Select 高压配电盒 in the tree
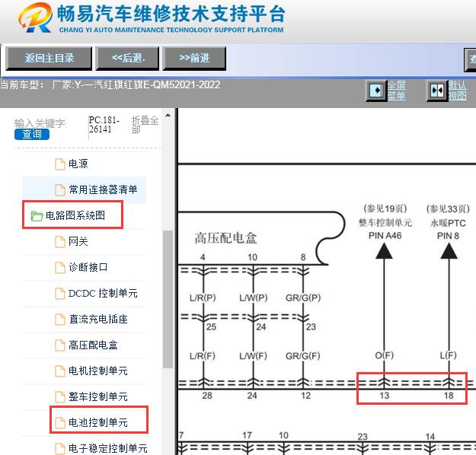476x455 pixels. (93, 345)
